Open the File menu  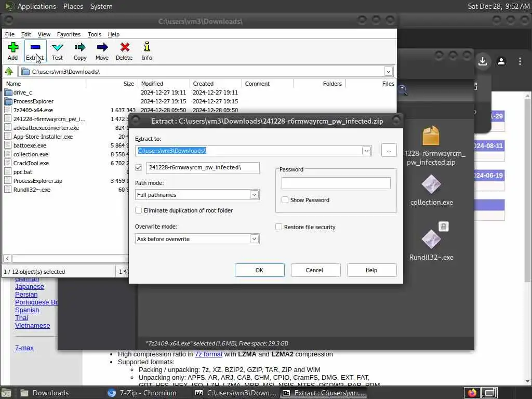(9, 34)
